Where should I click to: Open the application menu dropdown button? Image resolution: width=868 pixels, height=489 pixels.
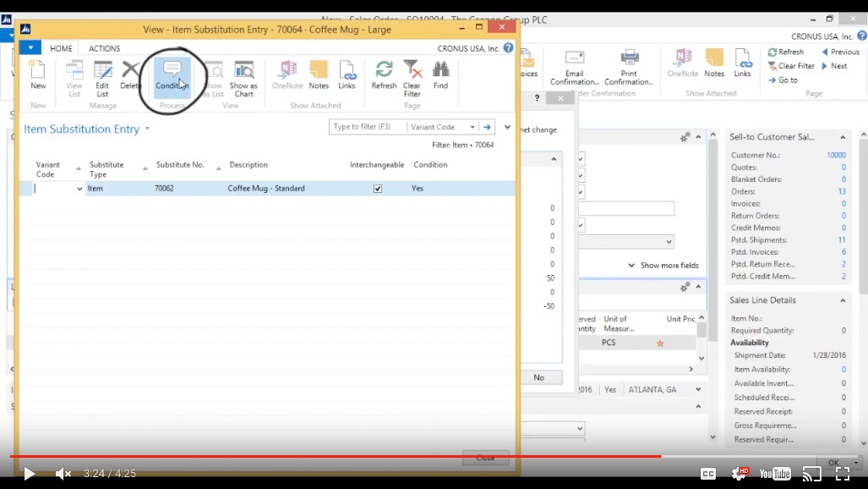click(x=30, y=47)
